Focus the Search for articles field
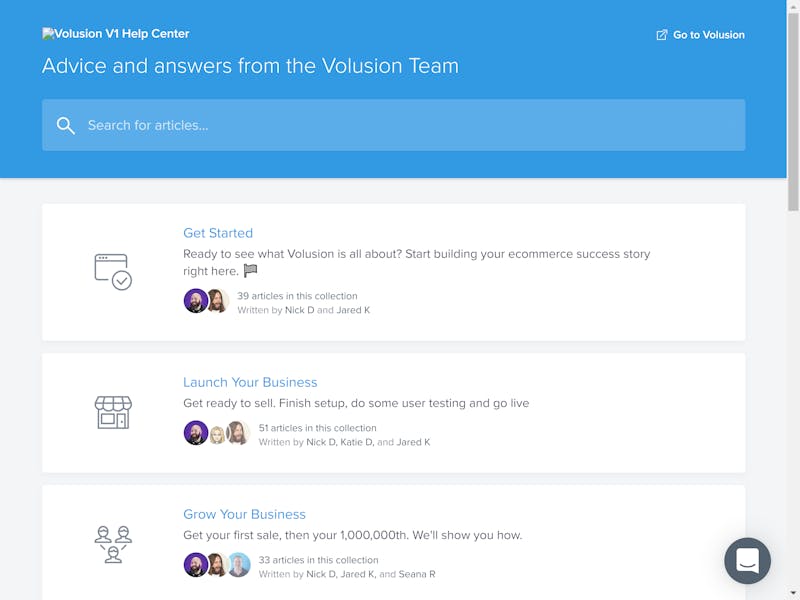This screenshot has width=800, height=600. (x=400, y=125)
